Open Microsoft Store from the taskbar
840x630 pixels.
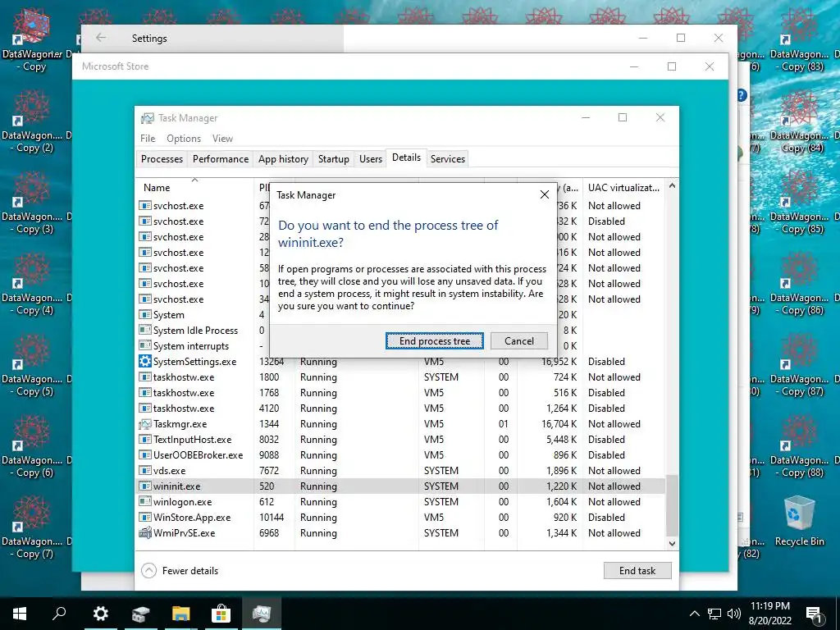tap(221, 614)
